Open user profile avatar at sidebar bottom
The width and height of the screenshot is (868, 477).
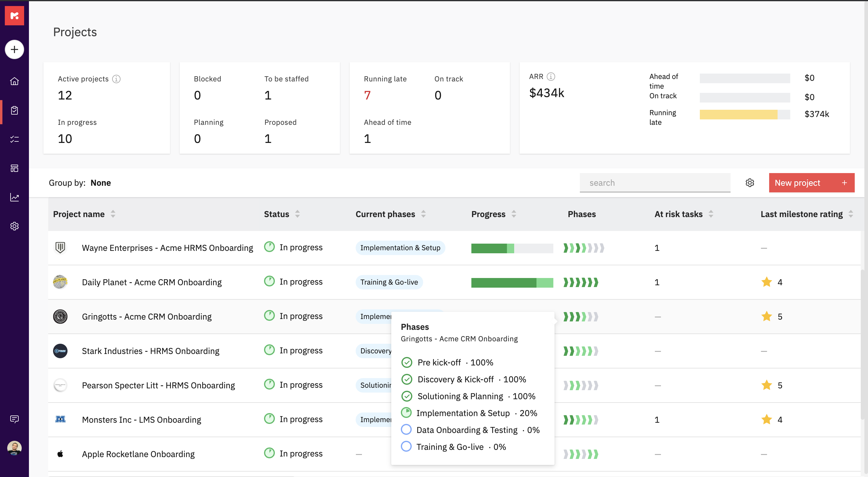(x=14, y=448)
